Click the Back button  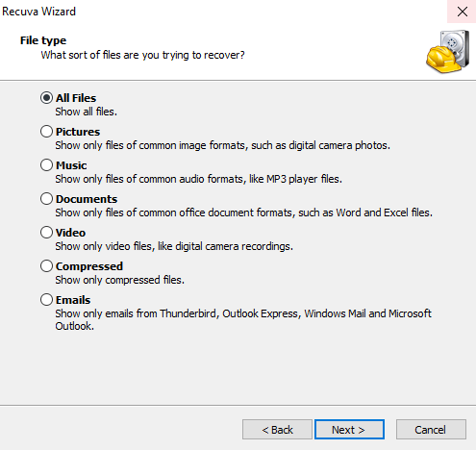tap(277, 430)
